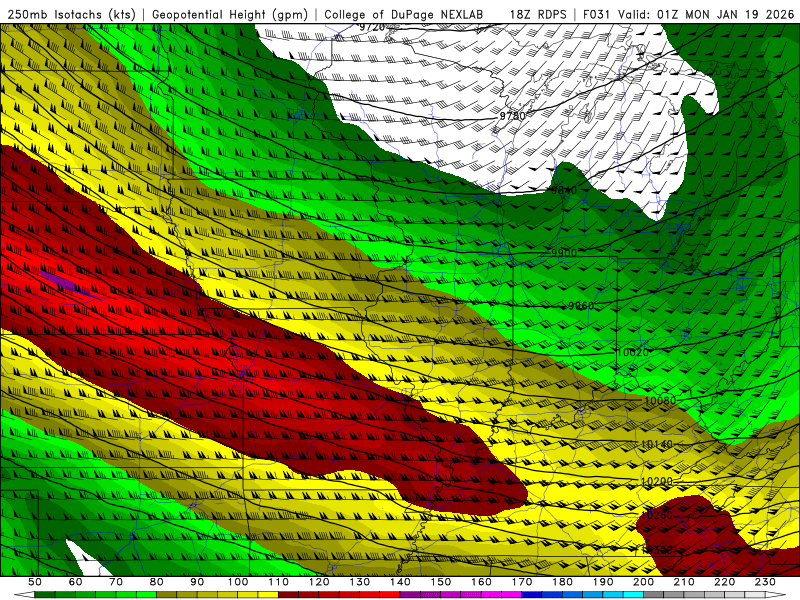Click the 10260 height contour label
This screenshot has width=800, height=600.
[657, 515]
